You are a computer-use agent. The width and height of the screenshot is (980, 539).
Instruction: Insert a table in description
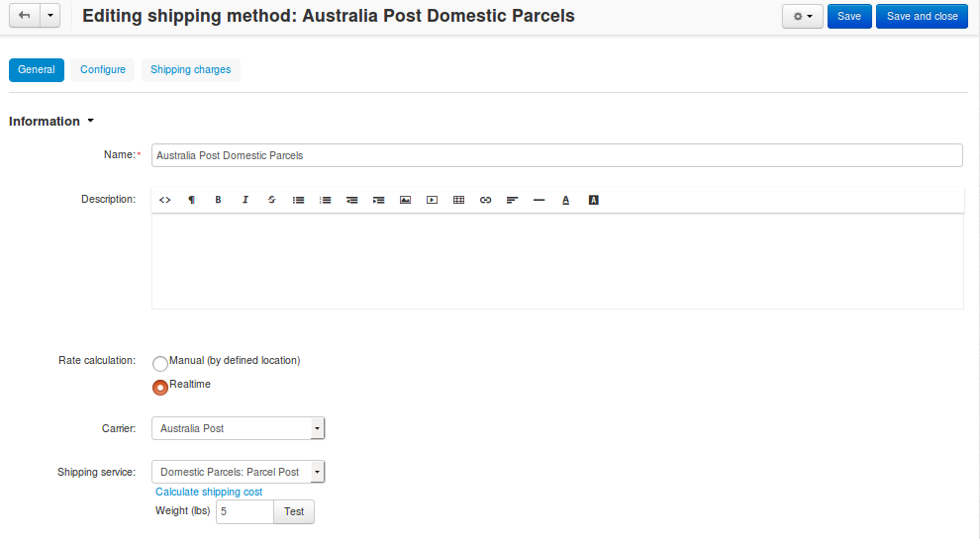(458, 200)
